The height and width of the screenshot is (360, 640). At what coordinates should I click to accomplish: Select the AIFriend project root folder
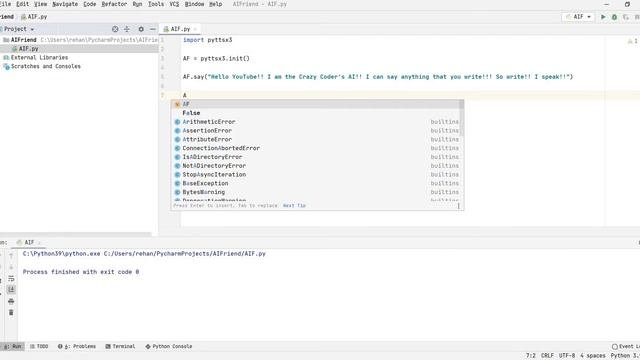click(x=23, y=40)
